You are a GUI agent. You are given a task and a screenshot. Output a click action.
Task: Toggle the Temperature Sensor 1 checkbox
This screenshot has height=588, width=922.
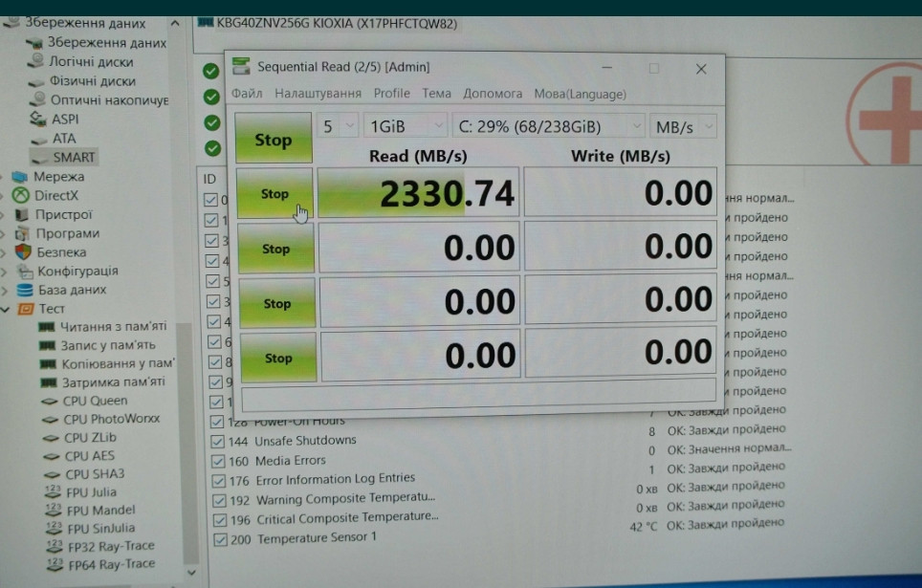click(218, 538)
